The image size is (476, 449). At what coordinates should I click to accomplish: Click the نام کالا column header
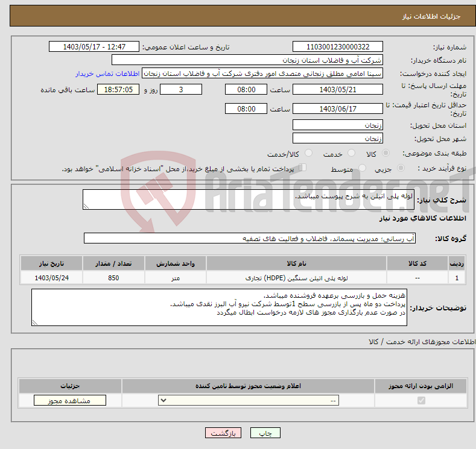[x=296, y=263]
